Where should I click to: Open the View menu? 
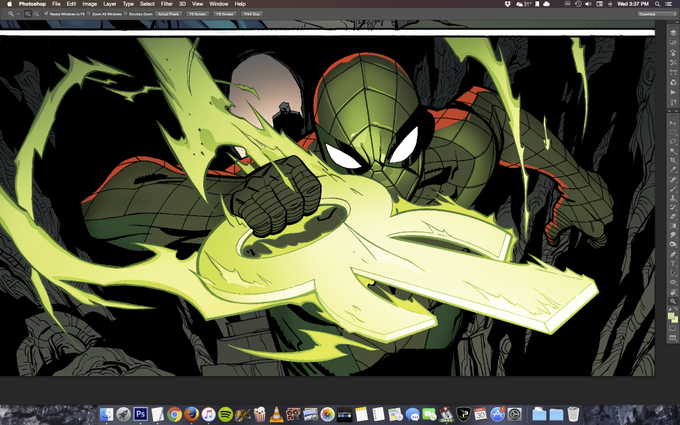[x=197, y=4]
